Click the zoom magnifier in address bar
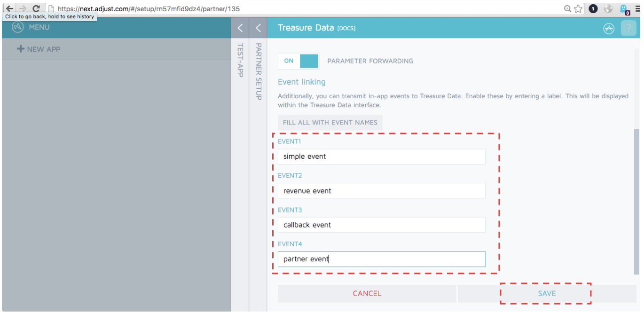 tap(568, 8)
